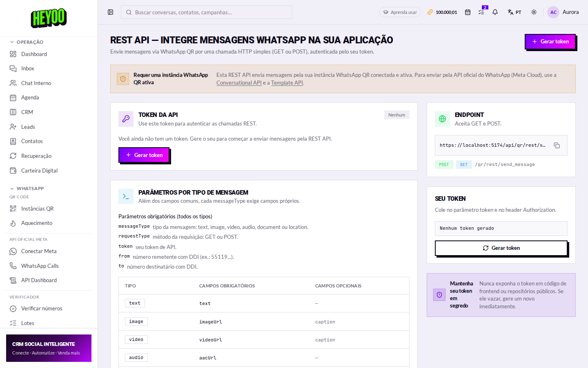Viewport: 588px width, 368px height.
Task: Click the Contatos sidebar icon
Action: pos(13,141)
